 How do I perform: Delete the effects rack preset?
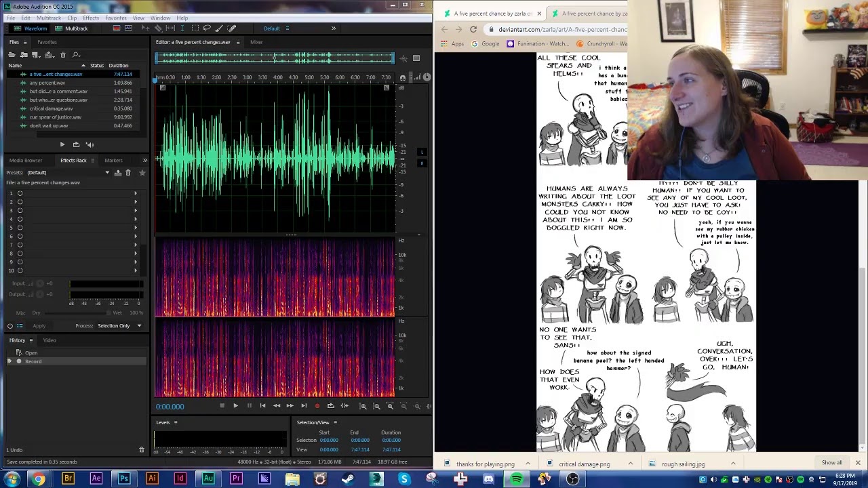(128, 173)
